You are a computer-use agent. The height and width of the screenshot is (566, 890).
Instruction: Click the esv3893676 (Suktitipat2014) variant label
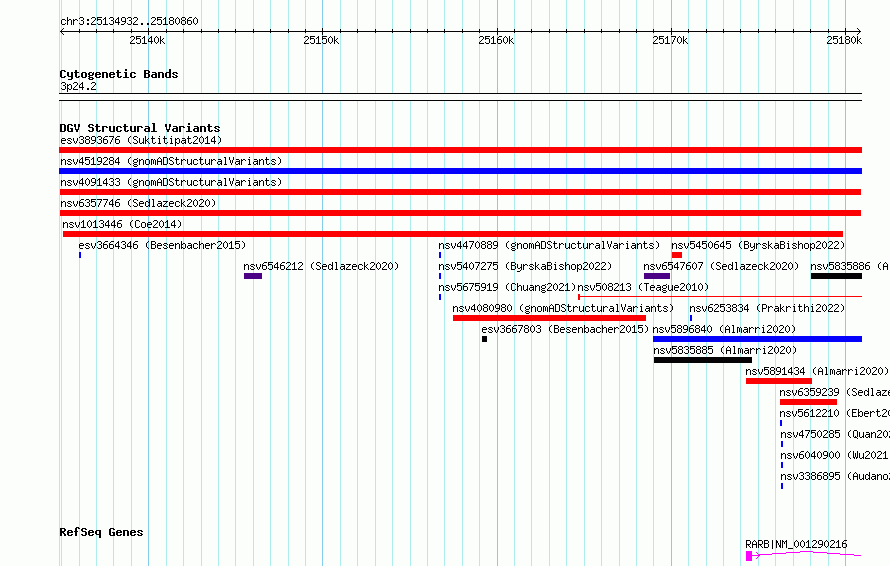[141, 140]
